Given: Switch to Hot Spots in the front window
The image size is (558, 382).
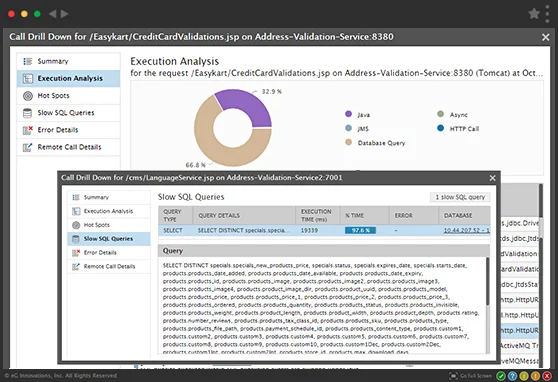Looking at the screenshot, I should click(109, 225).
